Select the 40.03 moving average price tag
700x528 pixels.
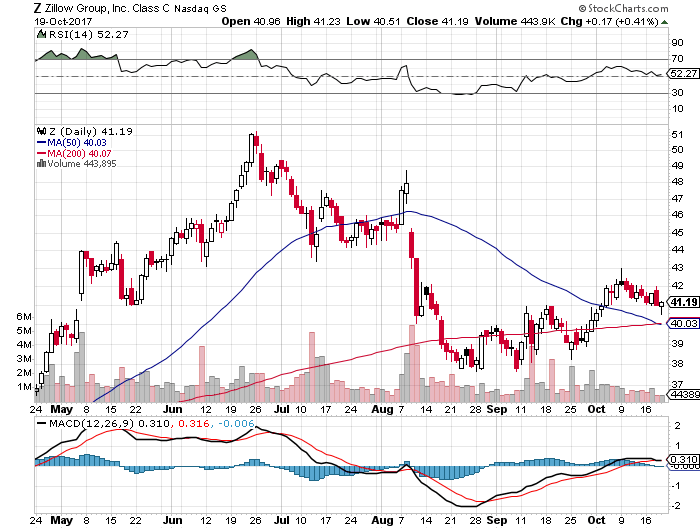point(682,323)
